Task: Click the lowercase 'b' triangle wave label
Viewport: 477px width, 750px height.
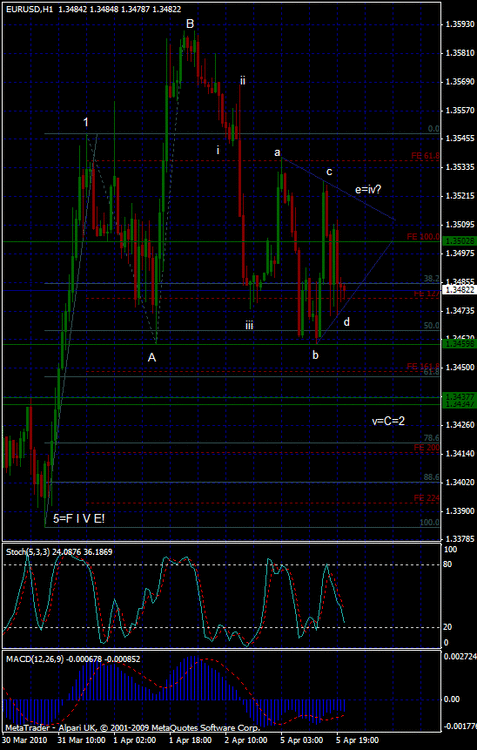Action: pos(315,355)
